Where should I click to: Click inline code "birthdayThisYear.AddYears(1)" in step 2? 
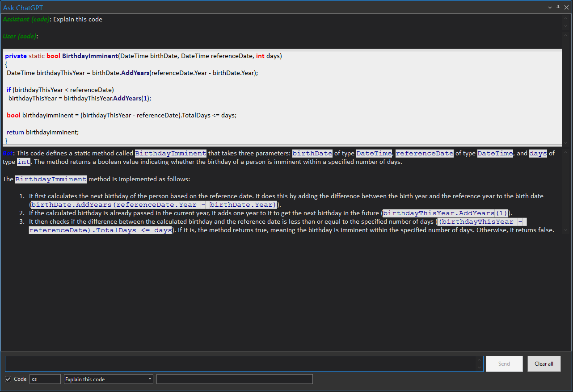point(446,213)
